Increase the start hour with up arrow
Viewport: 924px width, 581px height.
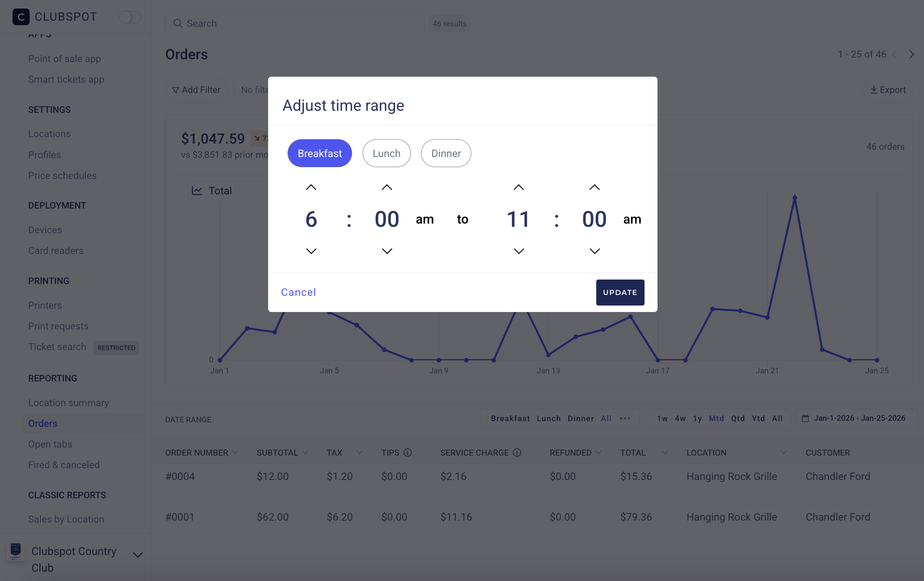pyautogui.click(x=311, y=187)
